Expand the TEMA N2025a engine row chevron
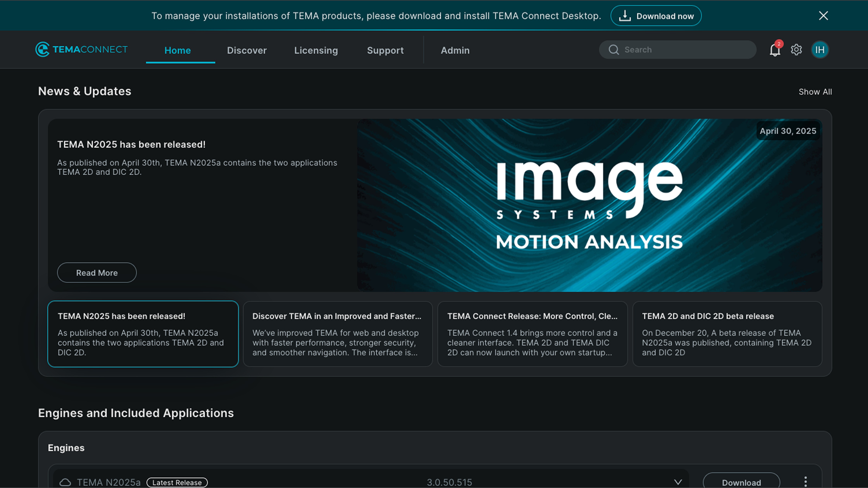 (x=678, y=482)
